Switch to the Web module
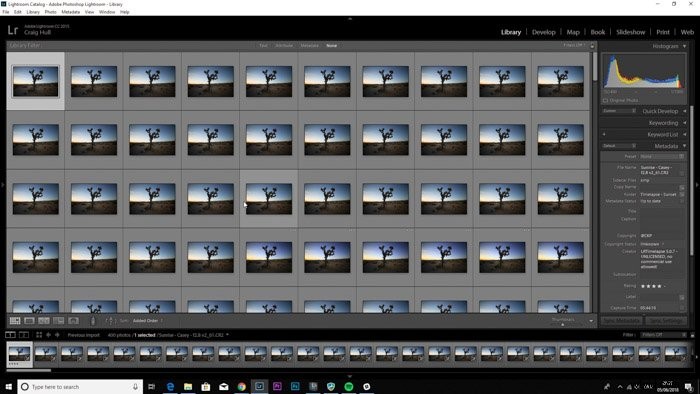Image resolution: width=700 pixels, height=394 pixels. pyautogui.click(x=687, y=32)
